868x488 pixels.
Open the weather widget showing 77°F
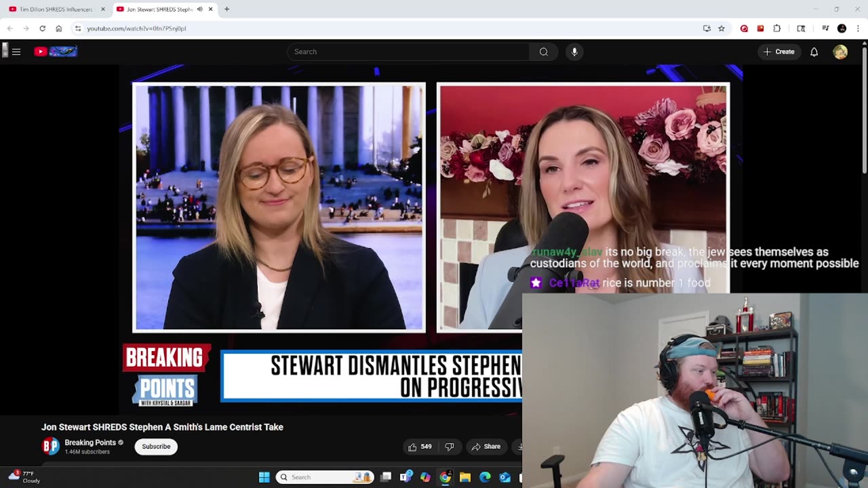pyautogui.click(x=25, y=477)
